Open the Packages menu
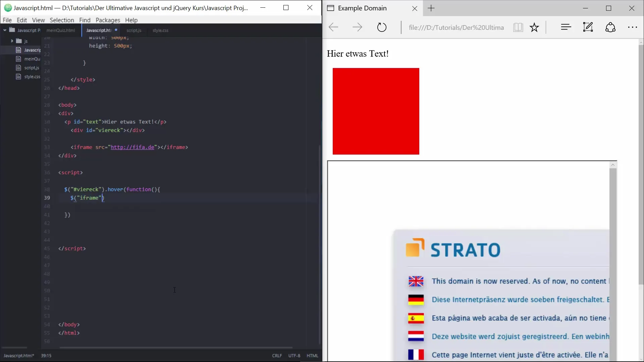 (x=108, y=20)
